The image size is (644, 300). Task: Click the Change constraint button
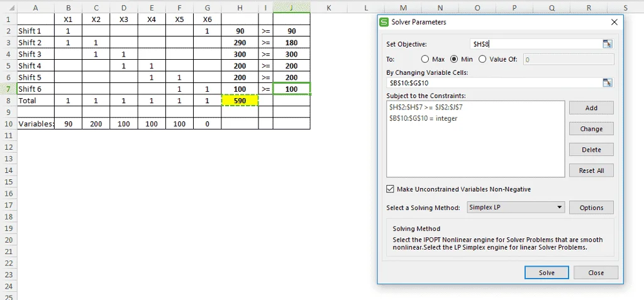click(x=591, y=129)
